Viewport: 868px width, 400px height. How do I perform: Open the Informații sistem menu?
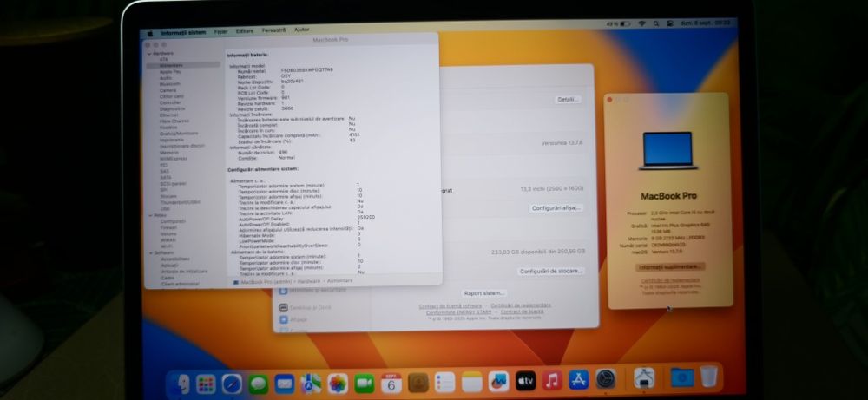tap(183, 33)
